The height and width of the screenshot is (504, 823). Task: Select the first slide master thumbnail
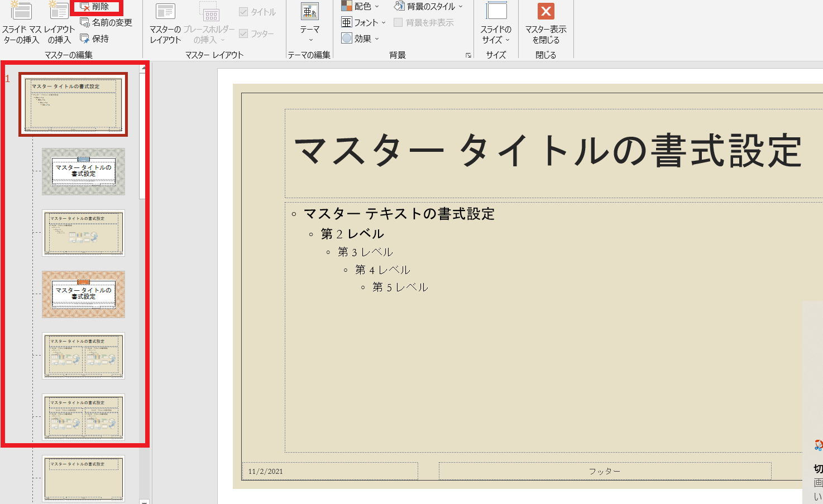coord(73,104)
